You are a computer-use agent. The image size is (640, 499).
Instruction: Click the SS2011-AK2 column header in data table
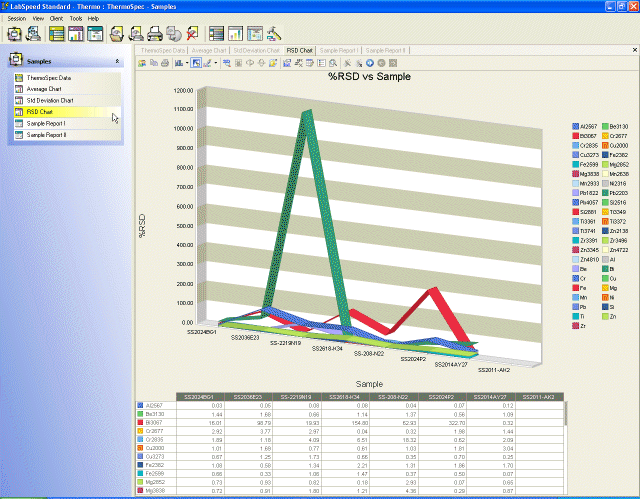(x=539, y=397)
